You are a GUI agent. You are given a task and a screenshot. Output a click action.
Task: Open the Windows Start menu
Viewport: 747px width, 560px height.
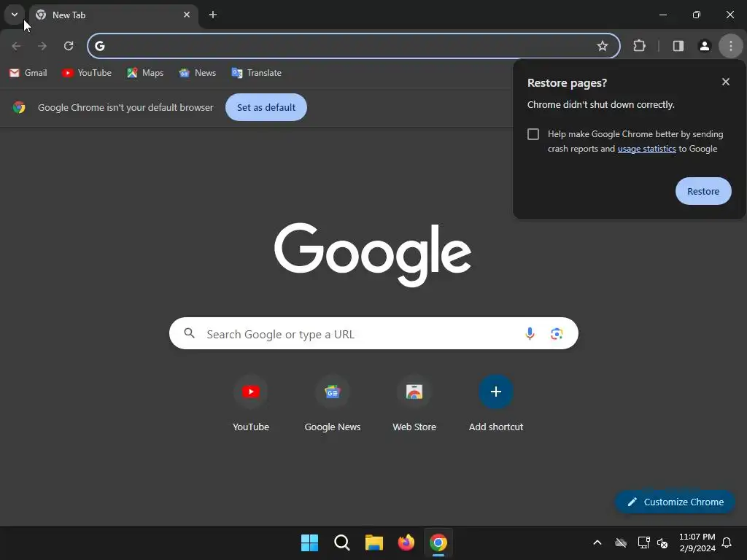click(x=309, y=542)
